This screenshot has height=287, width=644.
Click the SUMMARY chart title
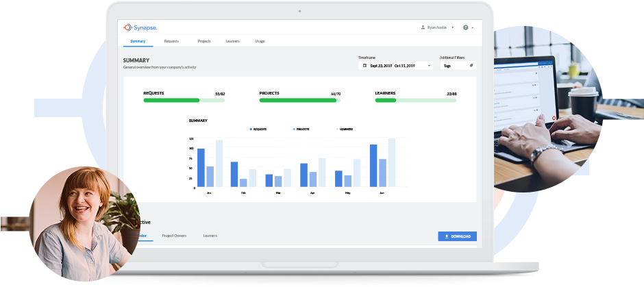pos(198,121)
